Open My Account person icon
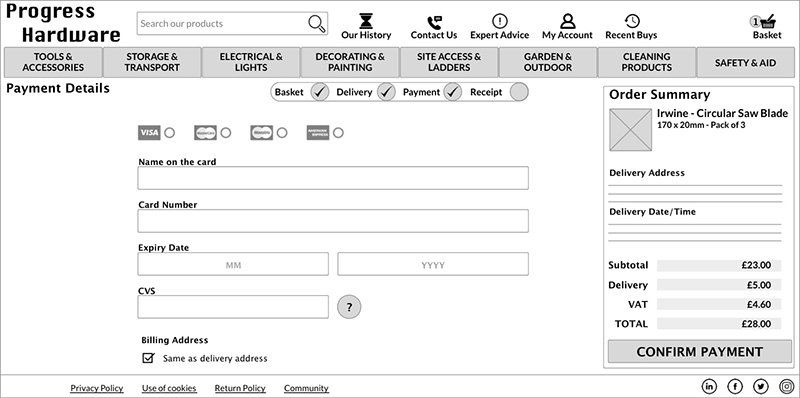The image size is (800, 398). (x=567, y=21)
